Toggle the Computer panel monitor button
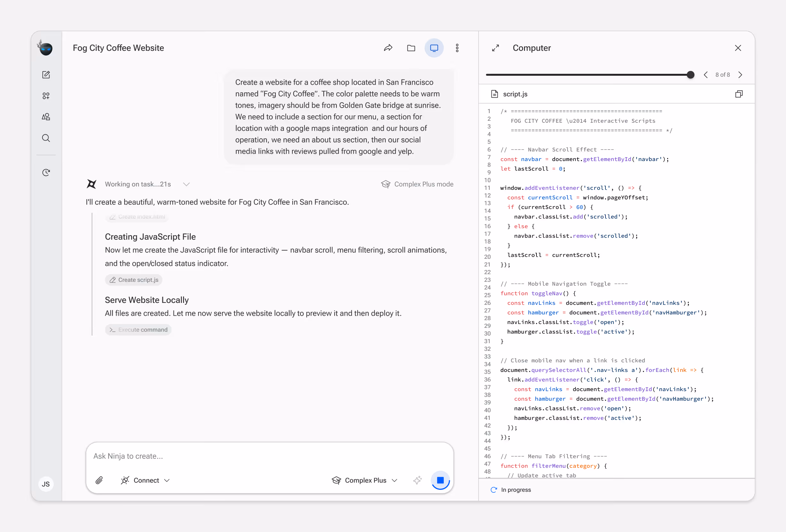786x532 pixels. pos(434,48)
